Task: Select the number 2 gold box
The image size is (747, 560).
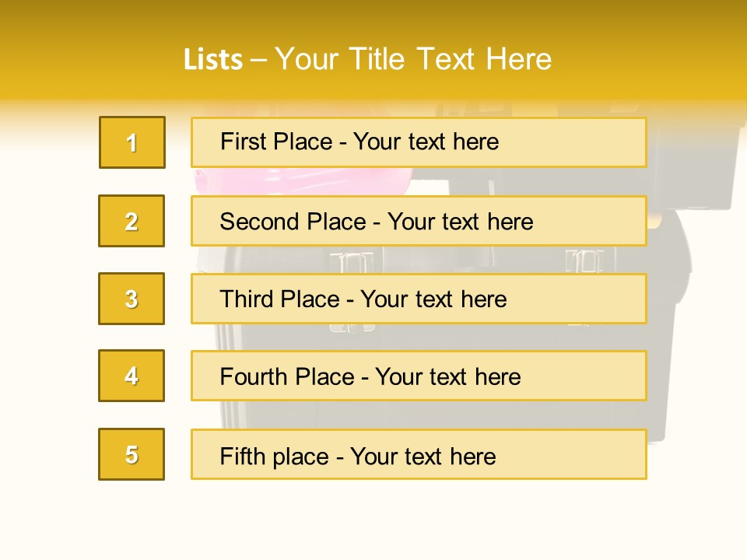Action: click(x=132, y=221)
